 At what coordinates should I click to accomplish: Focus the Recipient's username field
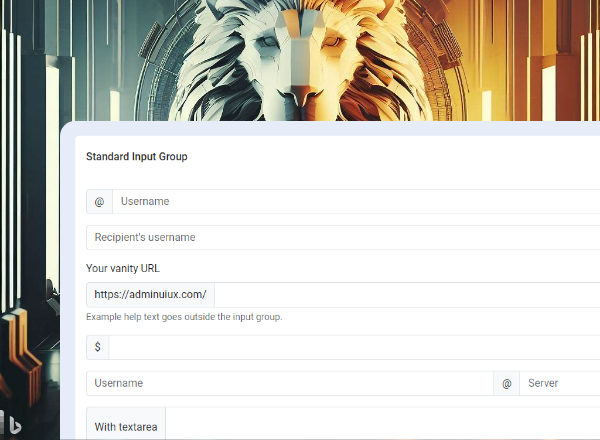point(340,238)
